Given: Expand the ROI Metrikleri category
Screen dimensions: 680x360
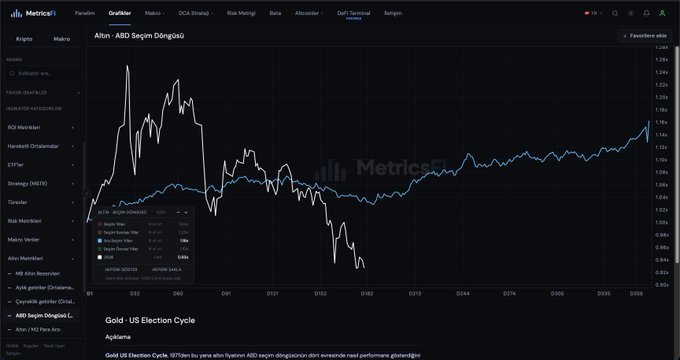Looking at the screenshot, I should pyautogui.click(x=41, y=128).
